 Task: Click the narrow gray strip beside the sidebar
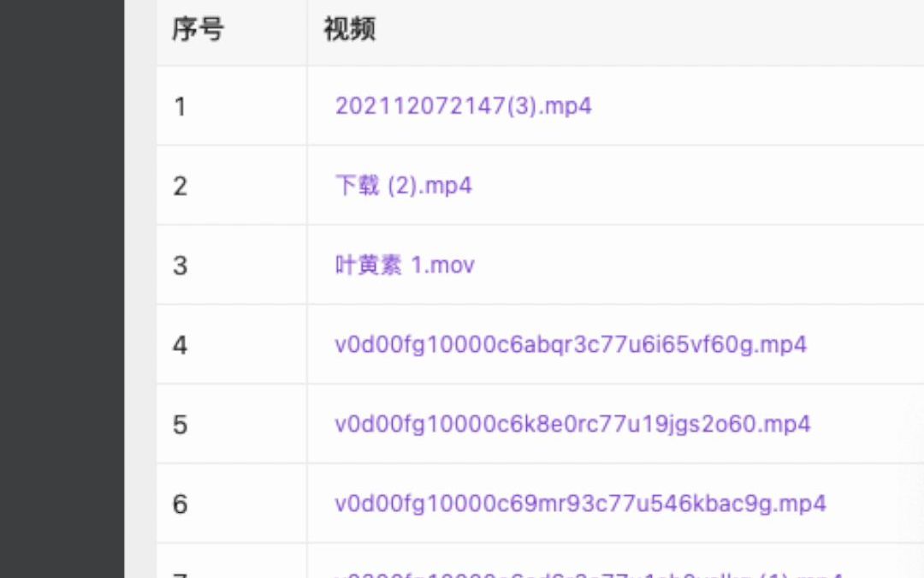click(140, 289)
